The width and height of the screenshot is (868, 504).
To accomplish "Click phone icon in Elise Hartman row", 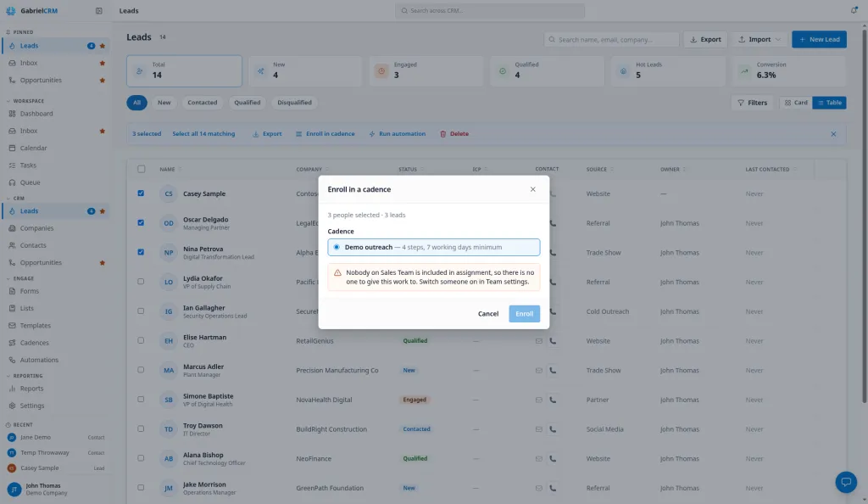I will click(x=553, y=341).
